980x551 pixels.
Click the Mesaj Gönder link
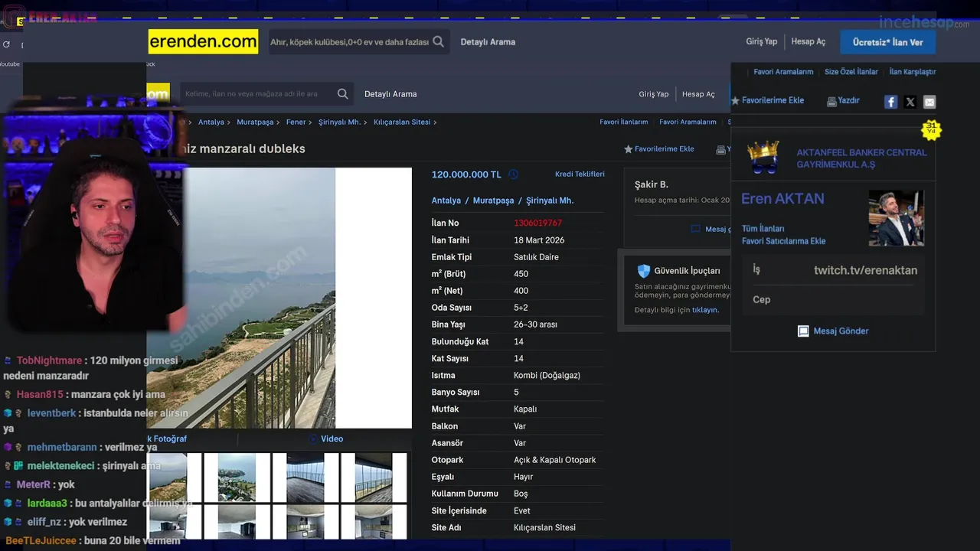coord(841,331)
